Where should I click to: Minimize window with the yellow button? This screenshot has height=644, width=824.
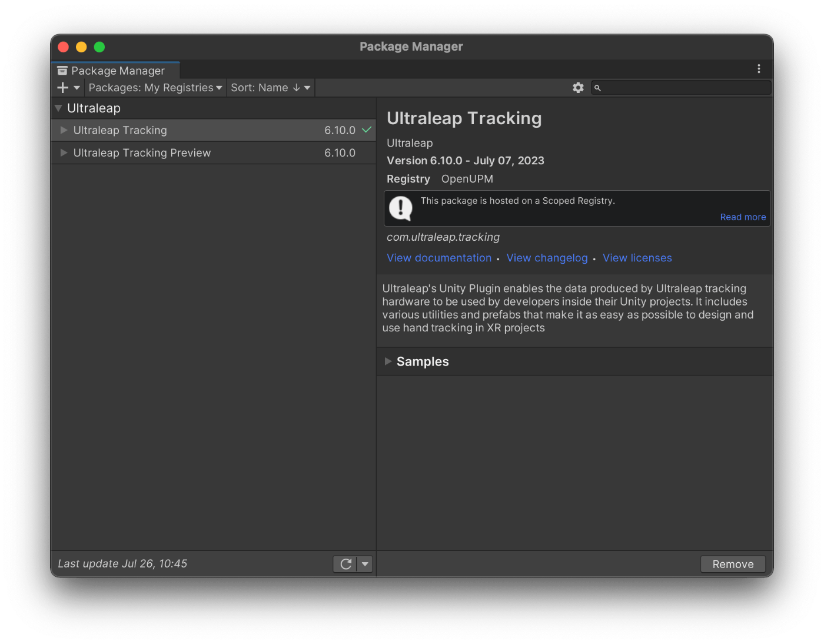[x=81, y=47]
